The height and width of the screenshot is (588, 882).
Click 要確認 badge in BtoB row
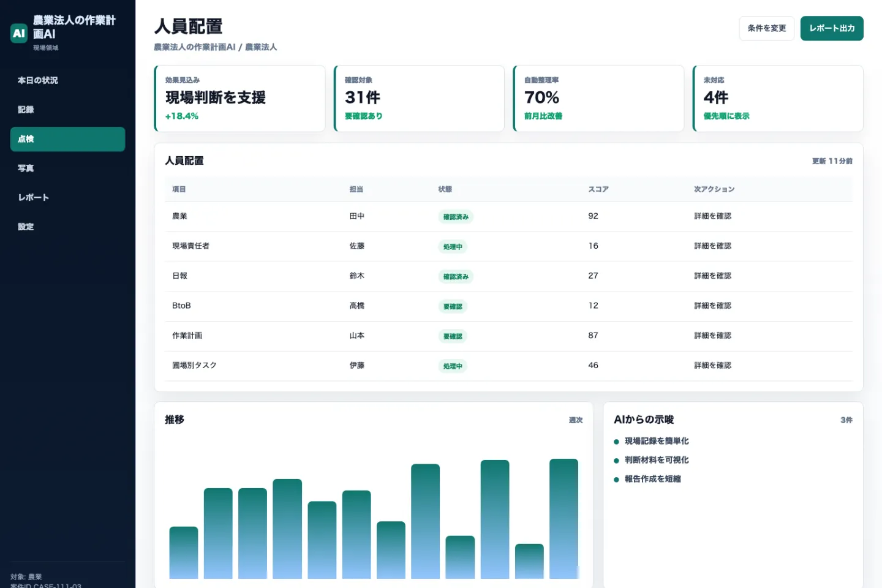453,306
